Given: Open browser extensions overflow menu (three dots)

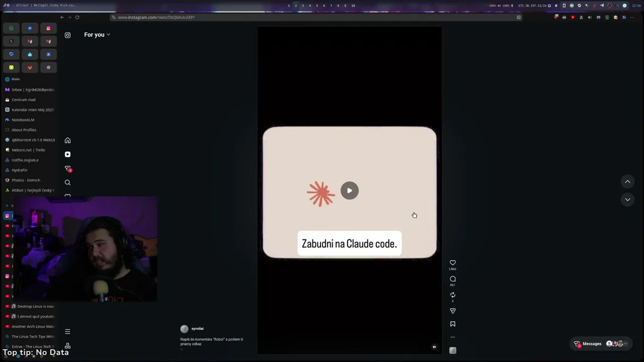Looking at the screenshot, I should pos(632,17).
